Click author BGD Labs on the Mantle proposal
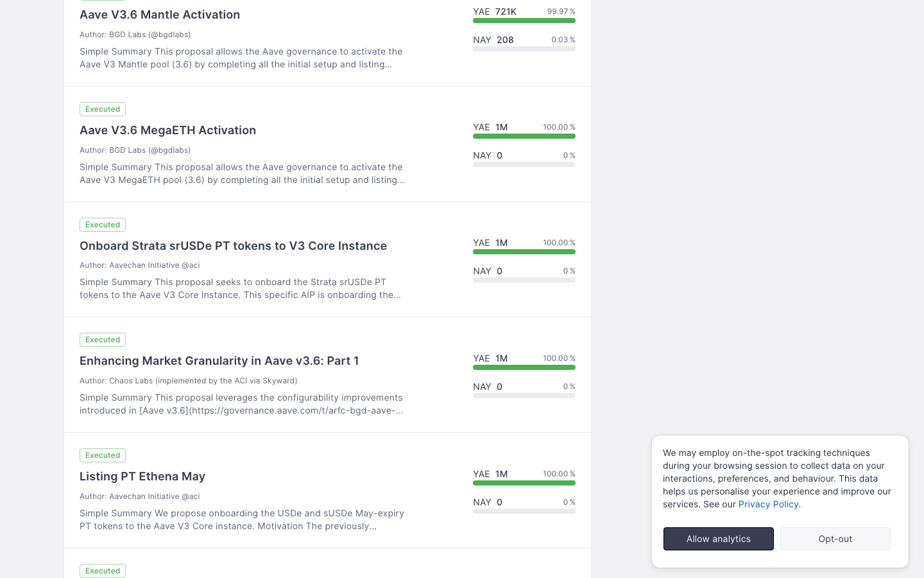 tap(135, 34)
